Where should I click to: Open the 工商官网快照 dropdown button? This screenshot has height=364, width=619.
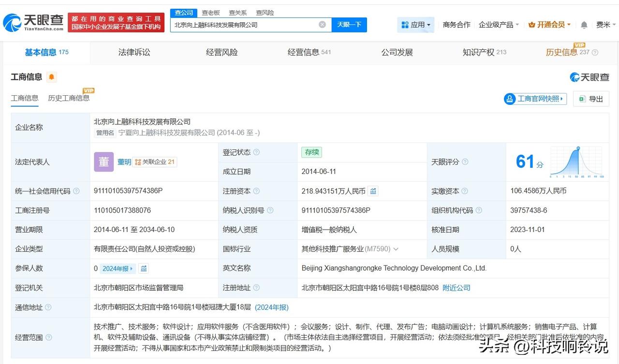coord(535,99)
